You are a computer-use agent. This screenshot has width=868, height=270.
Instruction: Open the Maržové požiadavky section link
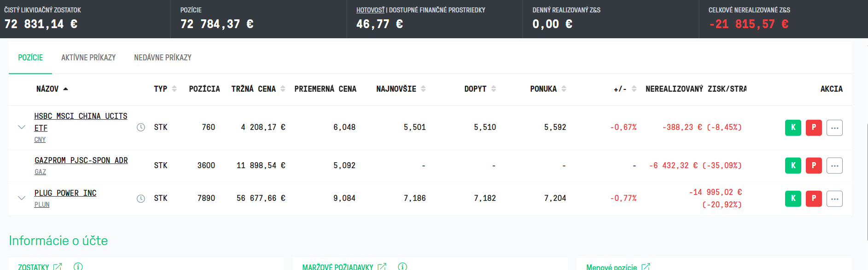[x=338, y=267]
